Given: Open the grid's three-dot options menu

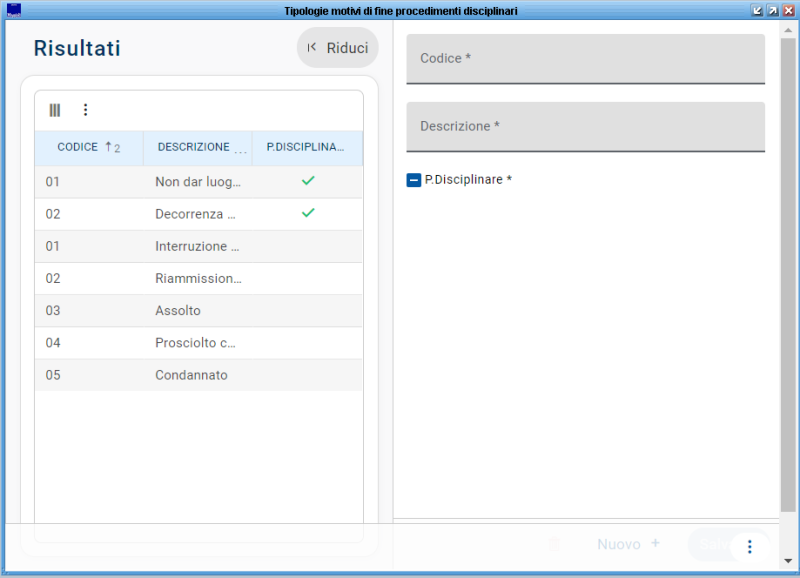Looking at the screenshot, I should (85, 110).
